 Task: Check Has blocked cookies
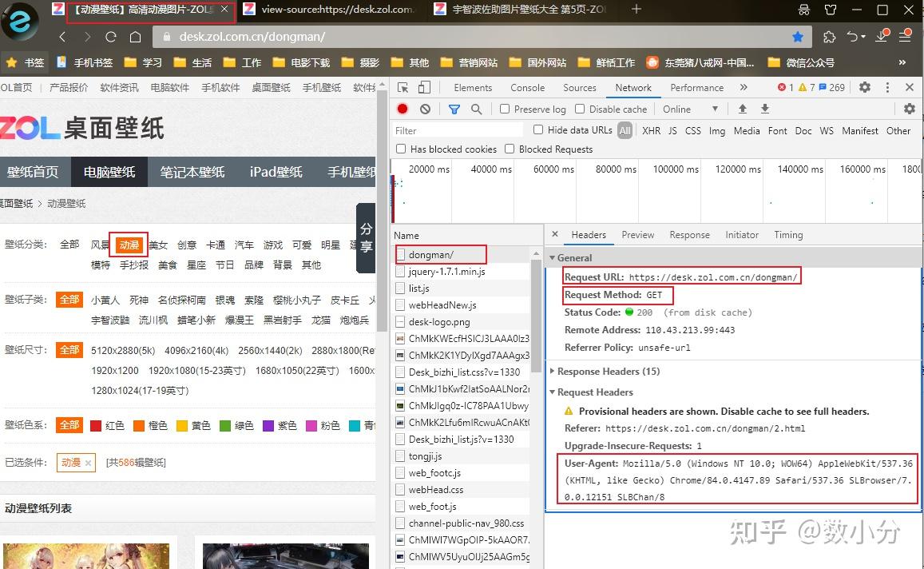pyautogui.click(x=401, y=149)
